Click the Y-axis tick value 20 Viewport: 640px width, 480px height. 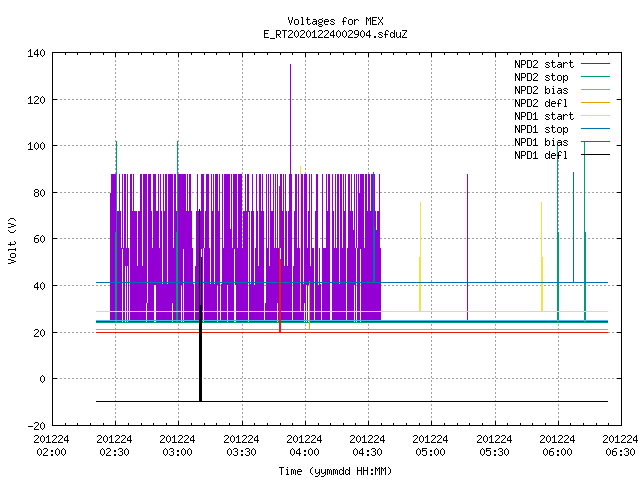point(40,333)
